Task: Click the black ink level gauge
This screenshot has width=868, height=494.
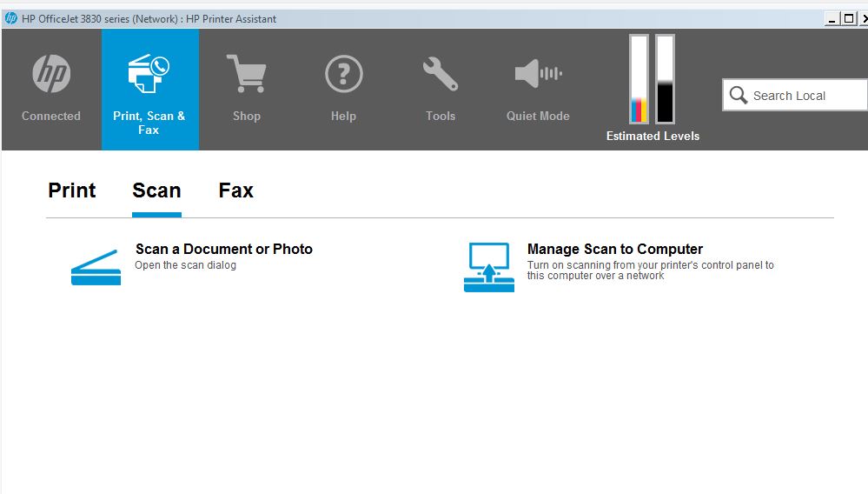Action: click(x=665, y=78)
